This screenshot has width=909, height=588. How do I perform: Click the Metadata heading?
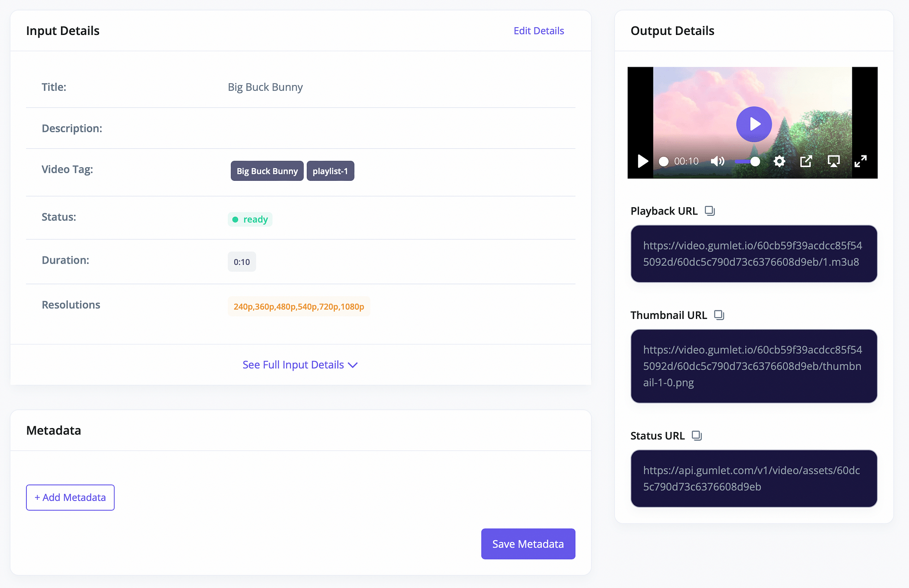click(x=54, y=430)
